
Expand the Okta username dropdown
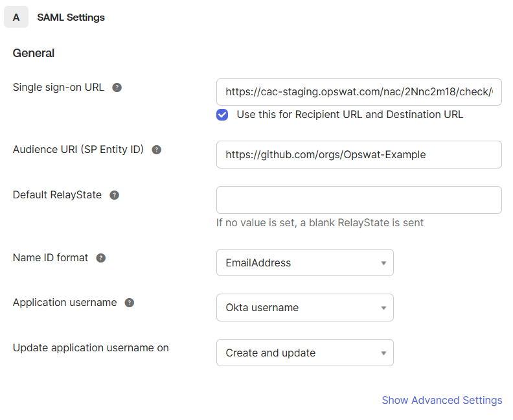(304, 307)
